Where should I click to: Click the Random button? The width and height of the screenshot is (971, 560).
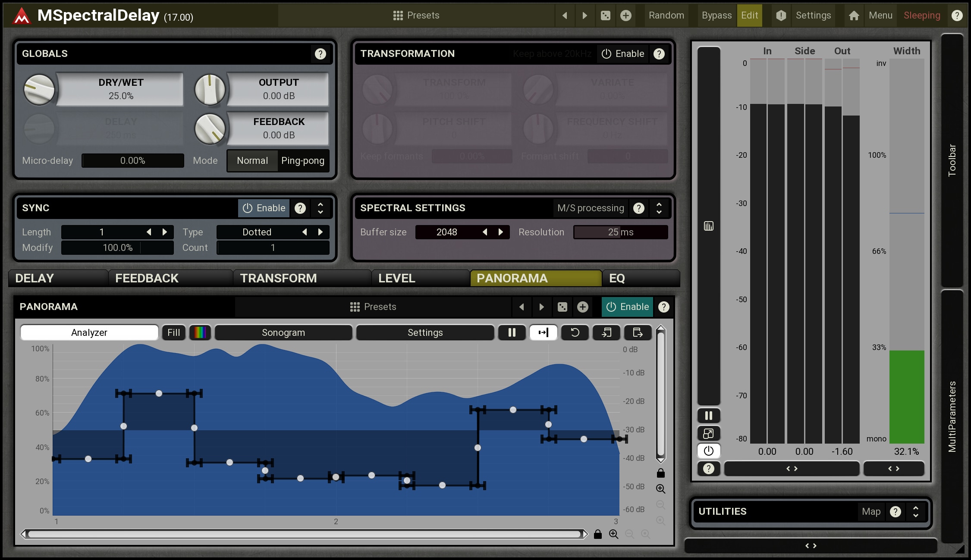coord(666,16)
